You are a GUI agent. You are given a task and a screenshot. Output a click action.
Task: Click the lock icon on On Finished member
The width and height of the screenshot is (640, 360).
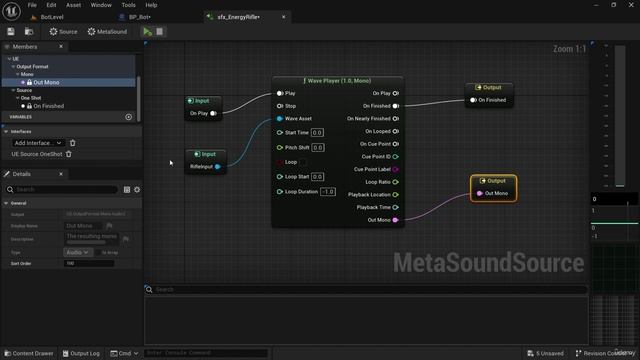(29, 106)
